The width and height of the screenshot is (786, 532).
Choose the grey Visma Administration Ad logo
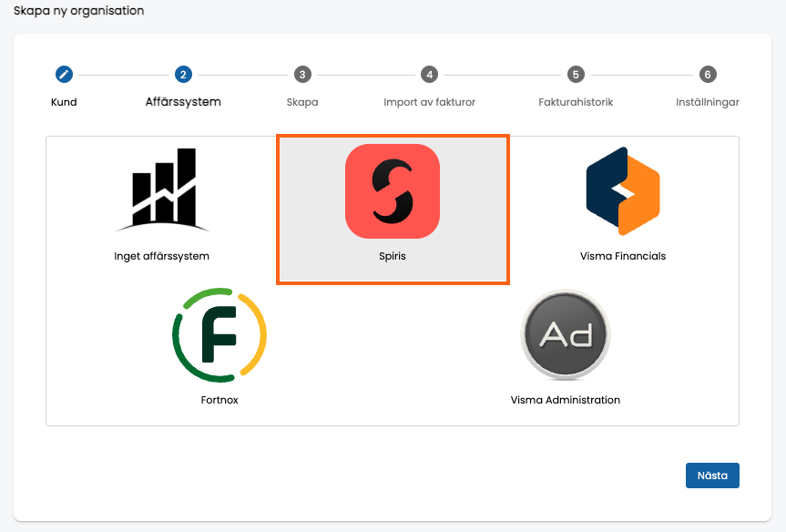coord(566,334)
